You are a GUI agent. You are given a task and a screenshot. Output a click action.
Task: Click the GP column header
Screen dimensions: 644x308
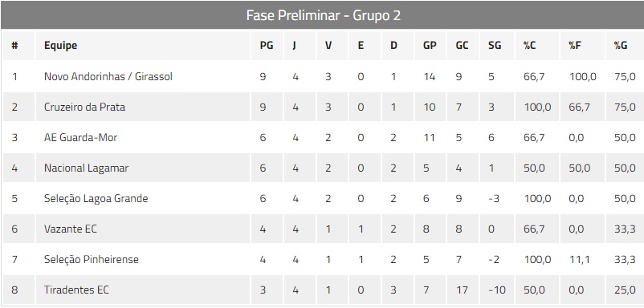tap(430, 45)
